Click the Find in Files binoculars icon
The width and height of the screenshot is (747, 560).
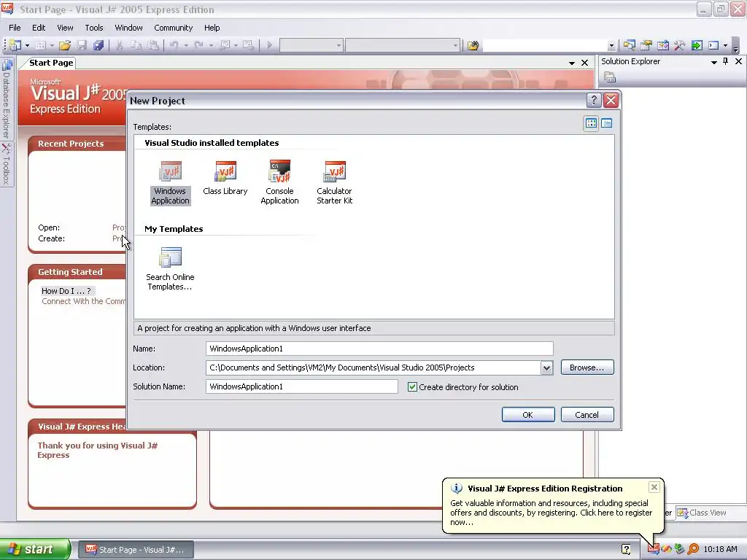point(473,45)
